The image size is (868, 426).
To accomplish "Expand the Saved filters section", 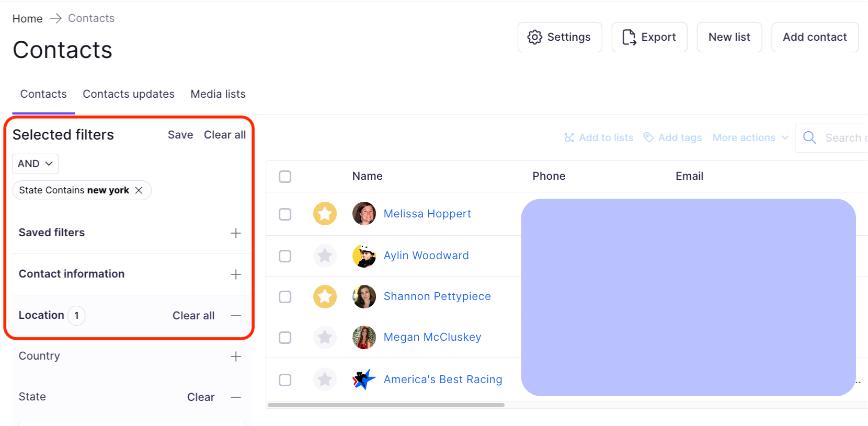I will (236, 233).
